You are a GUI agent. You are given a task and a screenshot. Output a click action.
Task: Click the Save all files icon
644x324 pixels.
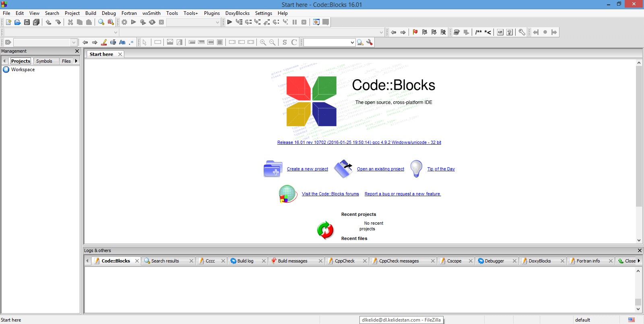pyautogui.click(x=36, y=22)
